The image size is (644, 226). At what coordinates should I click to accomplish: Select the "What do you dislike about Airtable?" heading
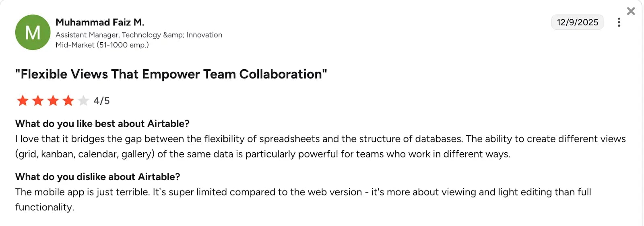pos(97,177)
